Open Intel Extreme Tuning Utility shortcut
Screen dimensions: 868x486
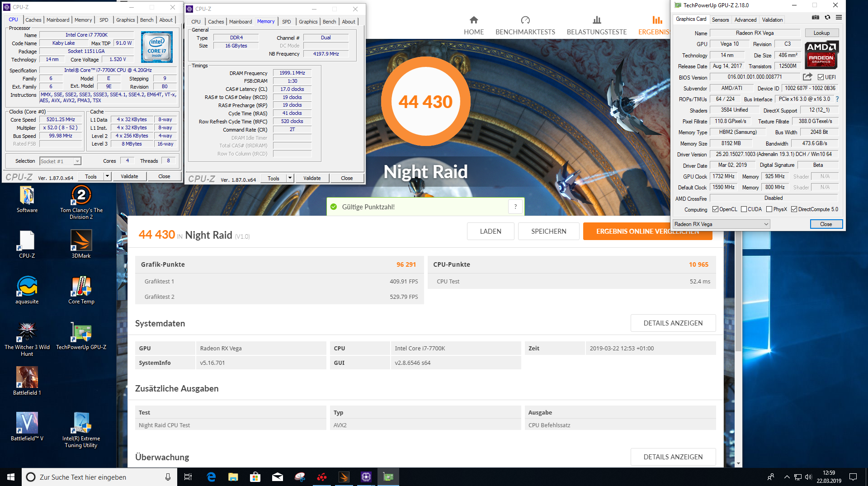(81, 429)
